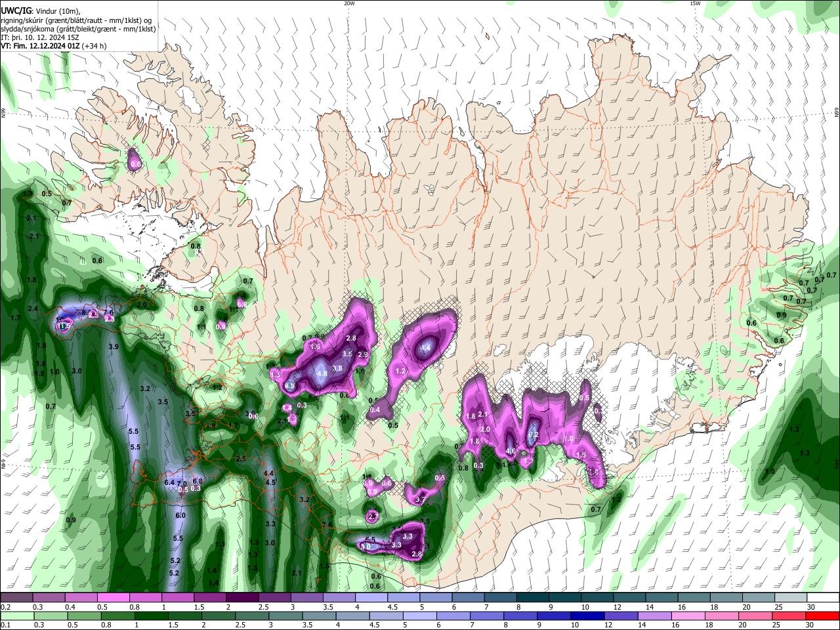
Task: Click the white final swatch in top legend row
Action: point(824,598)
